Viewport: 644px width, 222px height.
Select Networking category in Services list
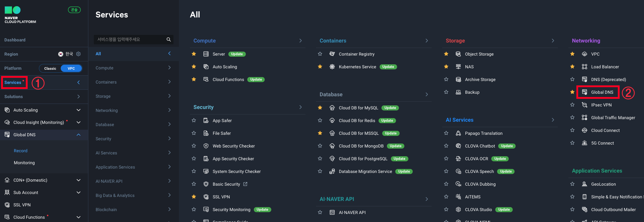coord(133,110)
